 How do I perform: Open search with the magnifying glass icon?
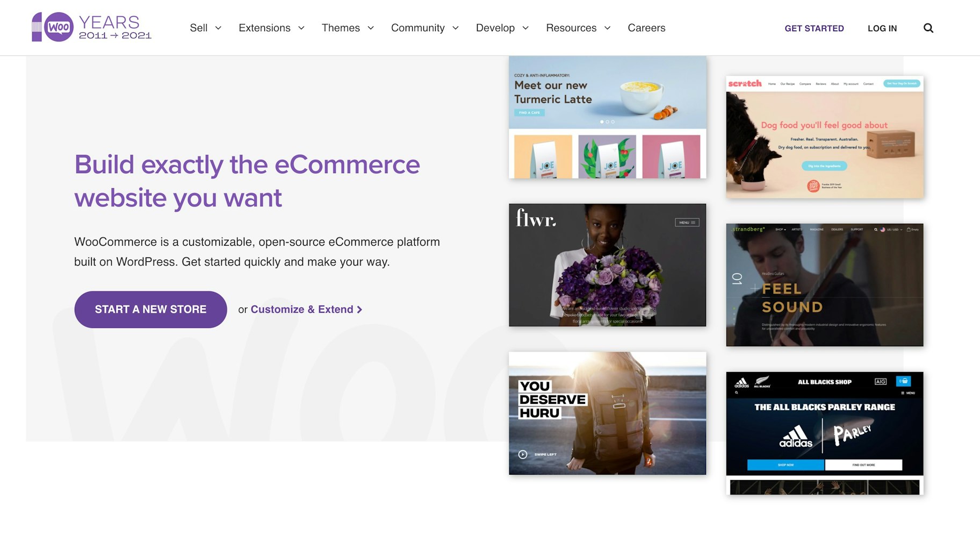coord(928,28)
